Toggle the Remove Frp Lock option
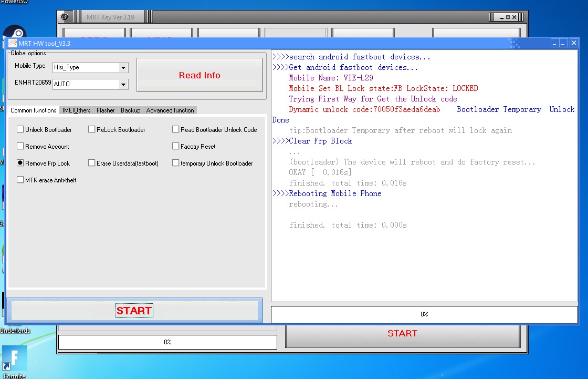This screenshot has height=379, width=588. pyautogui.click(x=20, y=163)
